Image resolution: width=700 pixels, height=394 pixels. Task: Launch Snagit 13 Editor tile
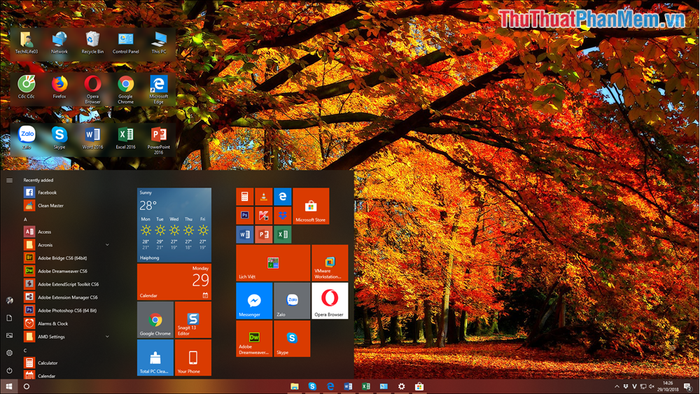[x=193, y=320]
